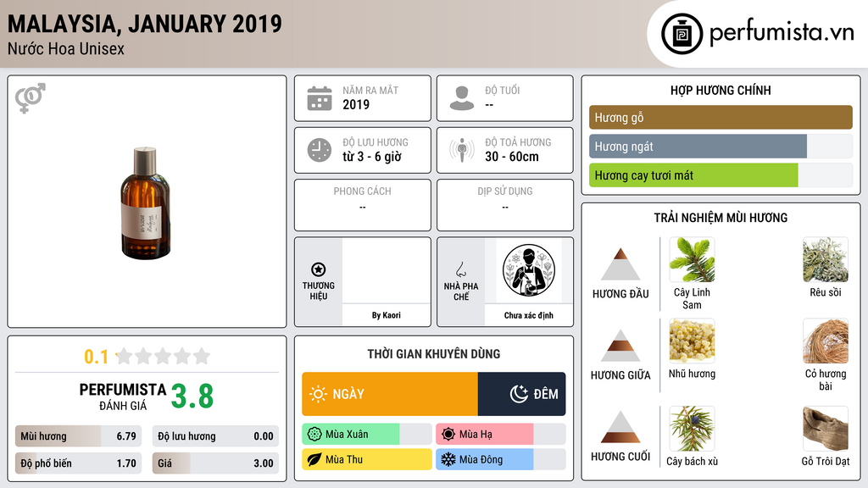The image size is (868, 488).
Task: Click the star badge Thương hiệu icon
Action: tap(319, 269)
